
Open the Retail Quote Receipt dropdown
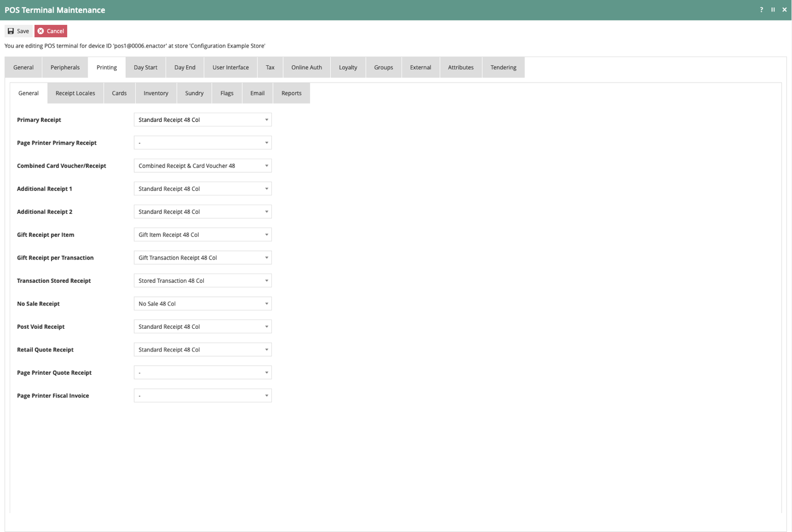click(x=203, y=349)
